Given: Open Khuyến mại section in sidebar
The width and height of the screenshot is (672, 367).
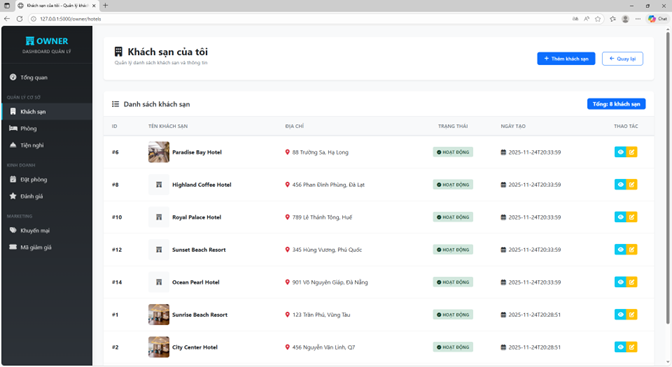Looking at the screenshot, I should tap(47, 231).
